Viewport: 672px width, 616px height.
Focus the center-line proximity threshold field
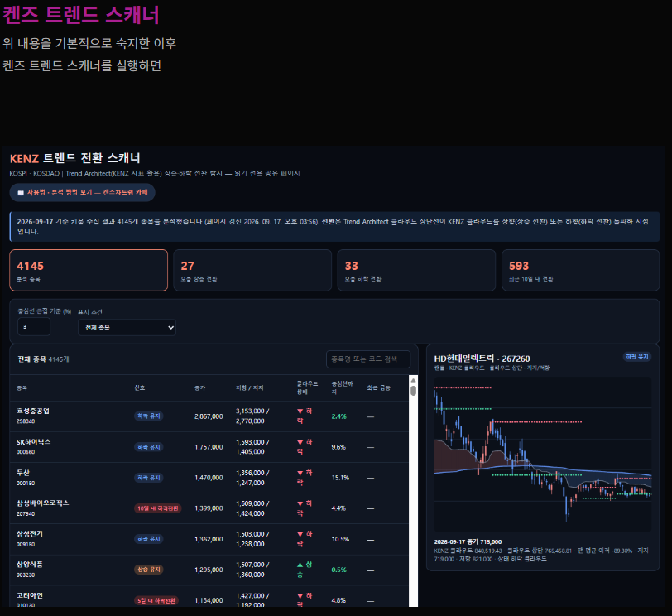click(34, 327)
